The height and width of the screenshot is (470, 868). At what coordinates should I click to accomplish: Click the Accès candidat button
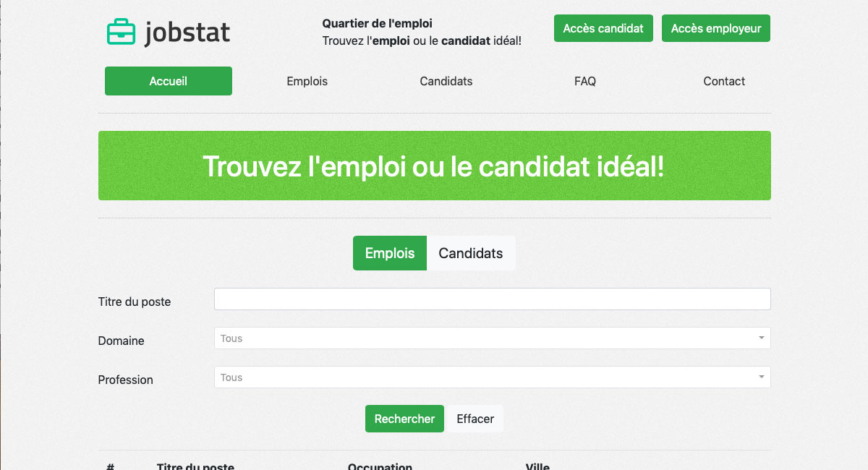click(603, 27)
